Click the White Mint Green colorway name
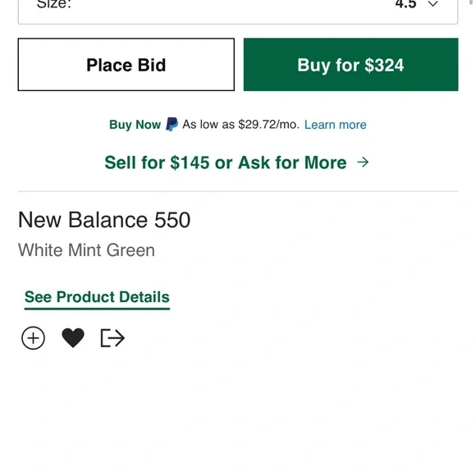The image size is (476, 476). tap(86, 250)
